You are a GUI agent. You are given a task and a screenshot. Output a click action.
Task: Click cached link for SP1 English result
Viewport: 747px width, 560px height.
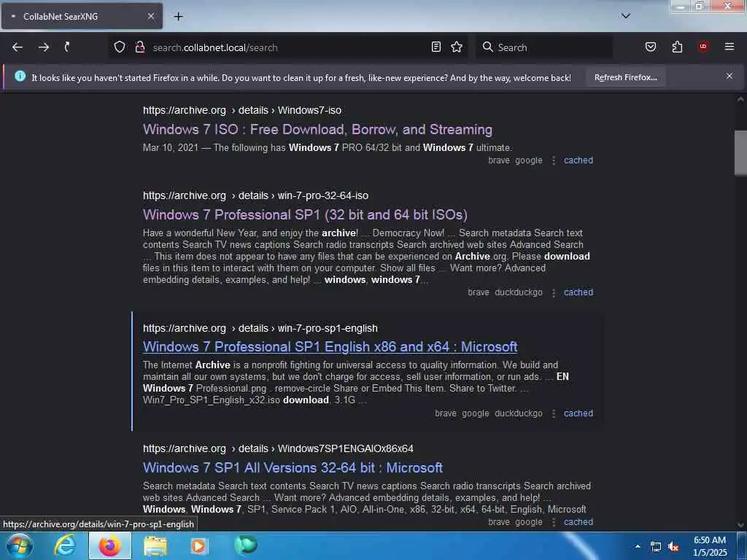click(578, 413)
